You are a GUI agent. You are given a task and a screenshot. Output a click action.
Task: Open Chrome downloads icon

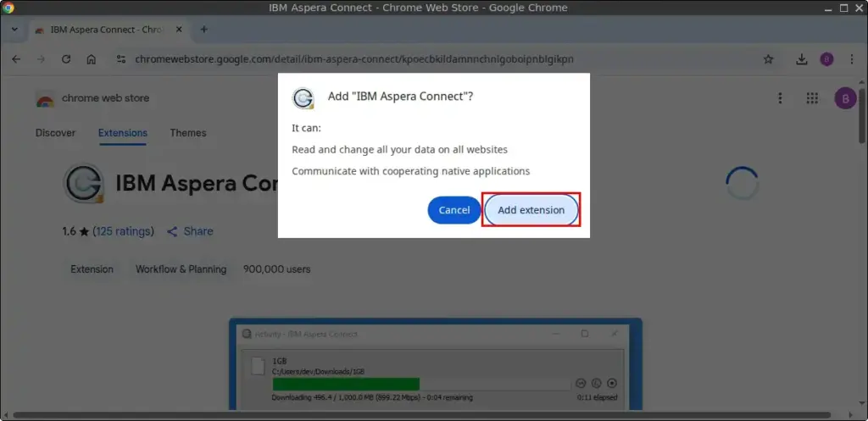[802, 59]
